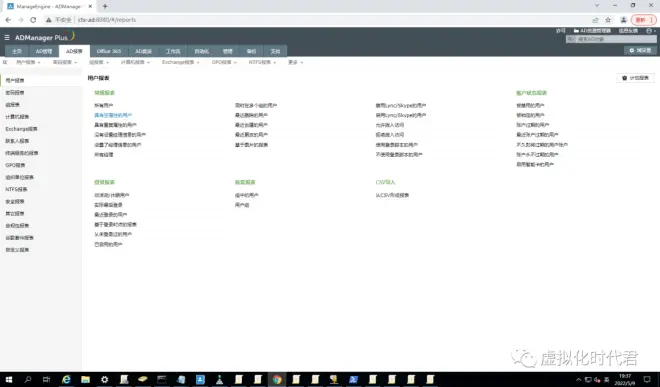Click the browser forward arrow

(21, 20)
